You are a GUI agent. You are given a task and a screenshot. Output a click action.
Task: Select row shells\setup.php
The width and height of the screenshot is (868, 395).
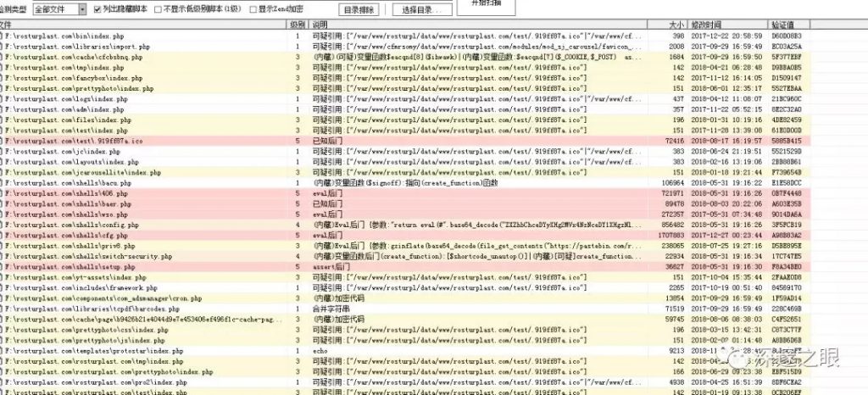click(405, 267)
